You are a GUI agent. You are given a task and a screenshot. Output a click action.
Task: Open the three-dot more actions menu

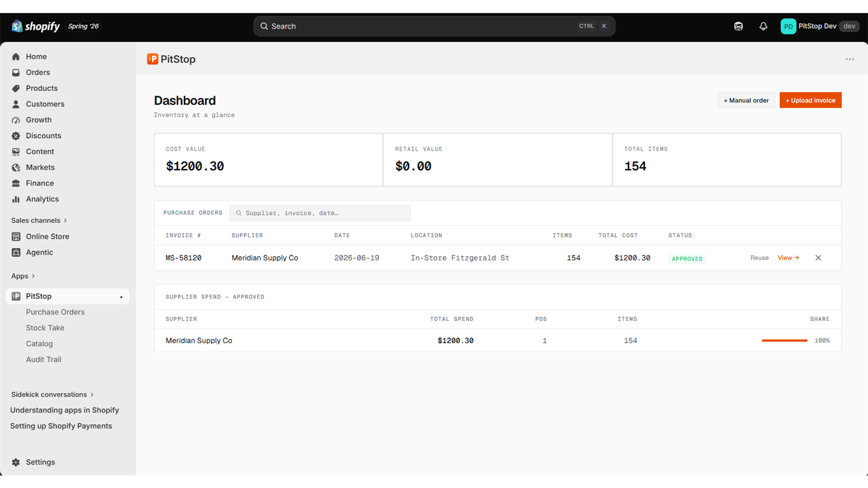coord(850,59)
